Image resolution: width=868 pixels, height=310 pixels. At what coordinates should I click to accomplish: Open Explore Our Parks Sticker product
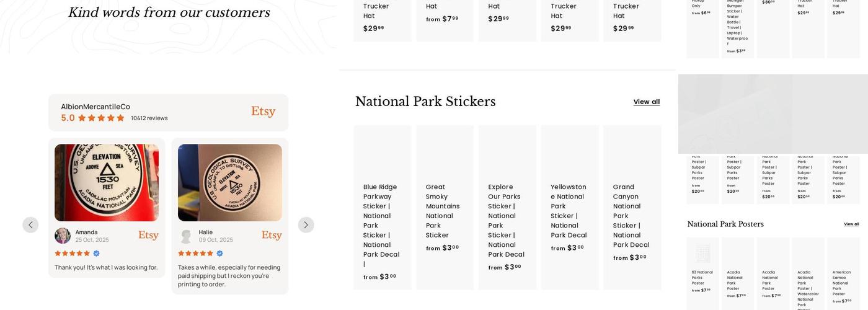click(506, 220)
